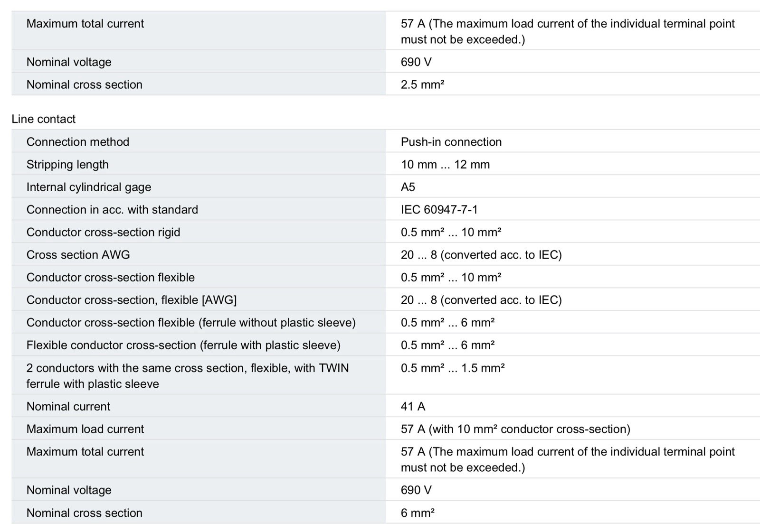760x532 pixels.
Task: Select the Maximum load current label
Action: 85,429
